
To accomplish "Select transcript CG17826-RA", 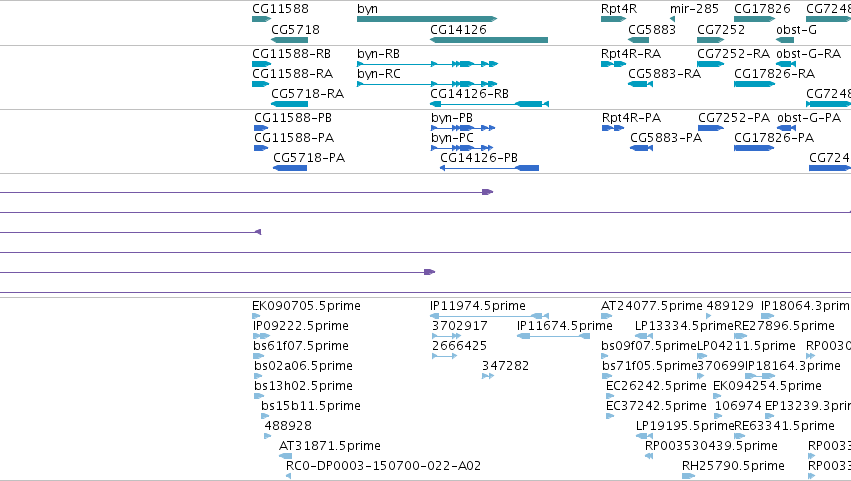I will tap(774, 73).
